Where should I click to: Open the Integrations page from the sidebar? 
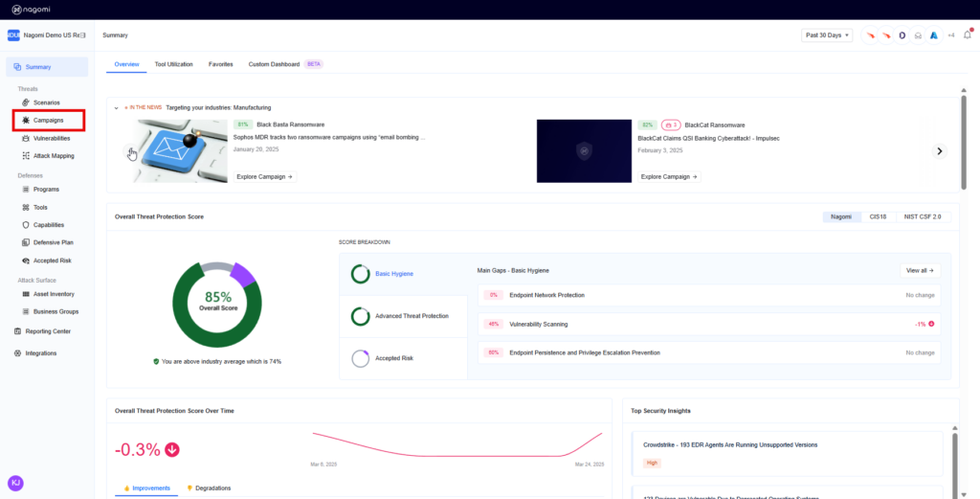coord(40,353)
